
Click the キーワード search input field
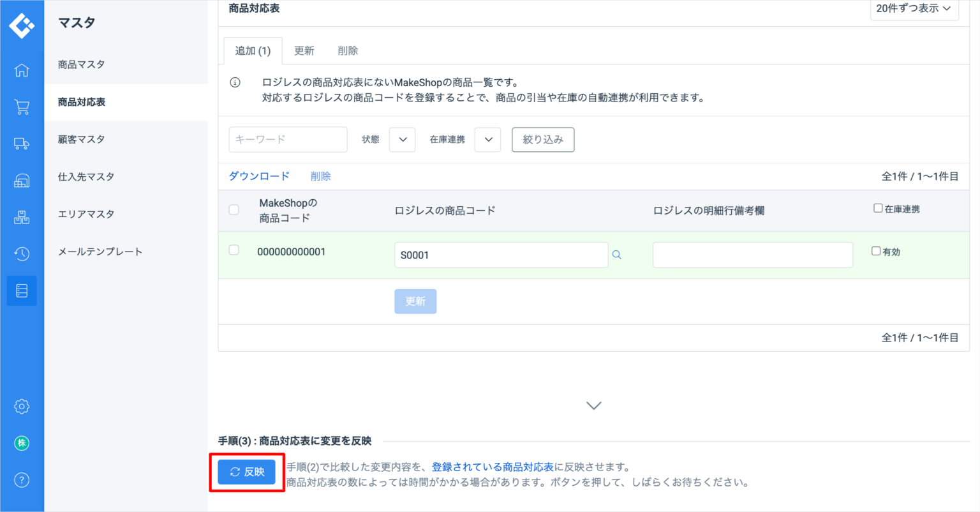(x=288, y=140)
